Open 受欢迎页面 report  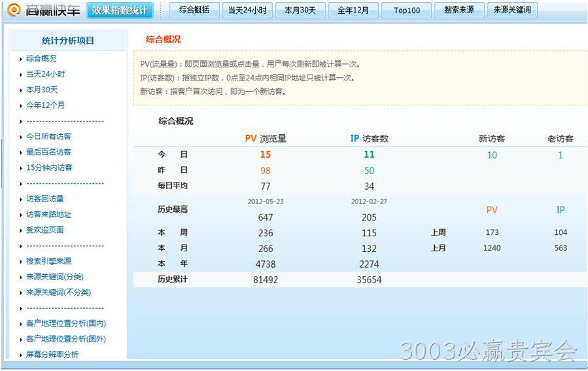tap(45, 230)
